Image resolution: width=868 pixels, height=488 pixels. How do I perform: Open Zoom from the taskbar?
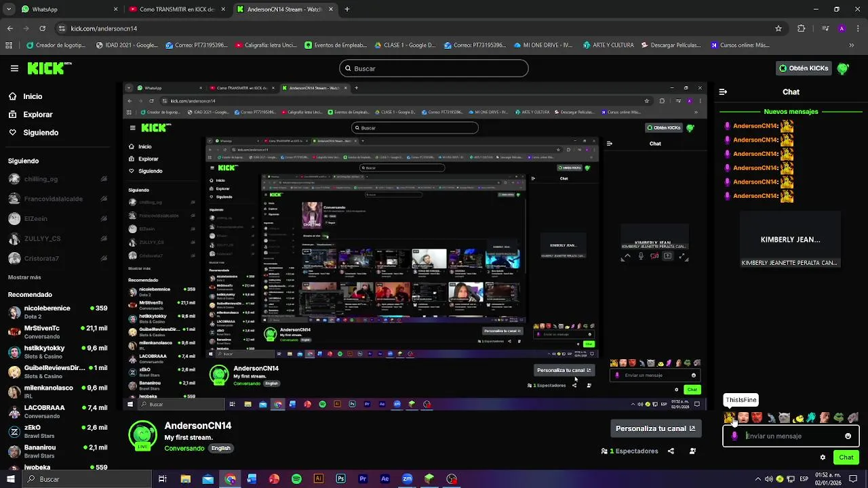pos(407,479)
